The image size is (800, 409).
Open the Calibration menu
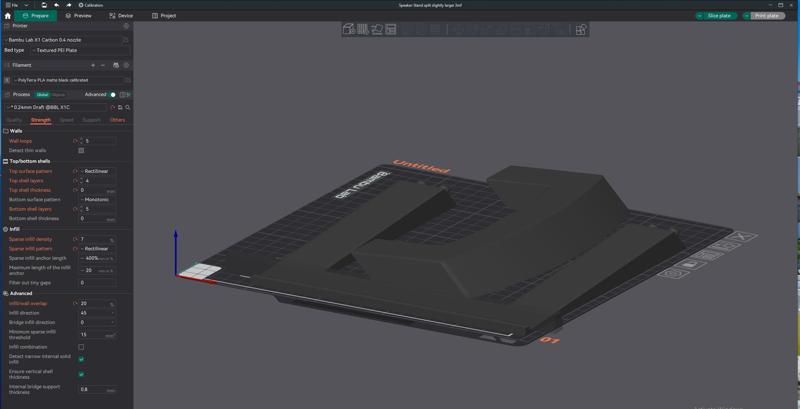[x=91, y=5]
